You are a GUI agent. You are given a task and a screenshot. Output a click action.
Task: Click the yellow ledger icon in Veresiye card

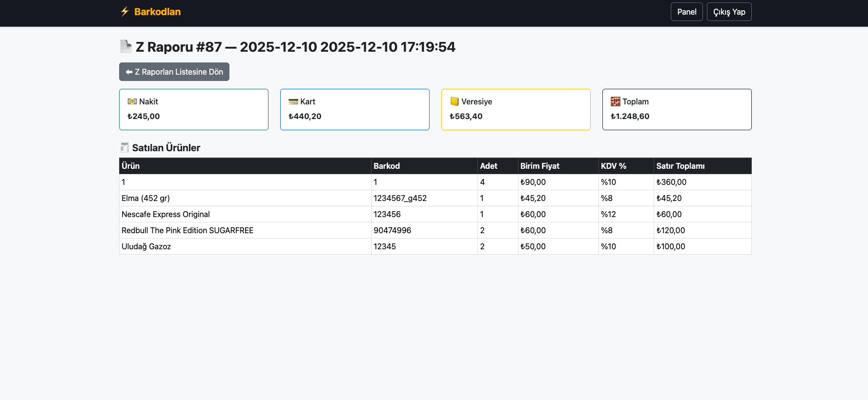coord(455,101)
